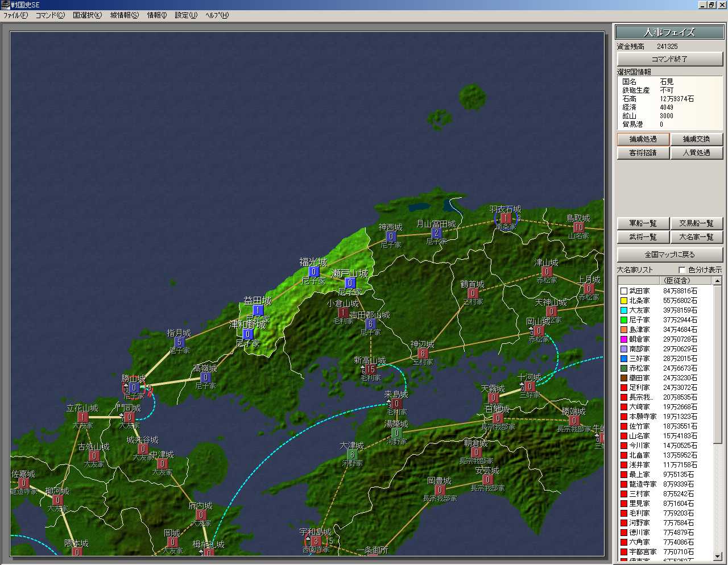Select the 島津家 row in daimyo list
728x565 pixels.
(665, 330)
